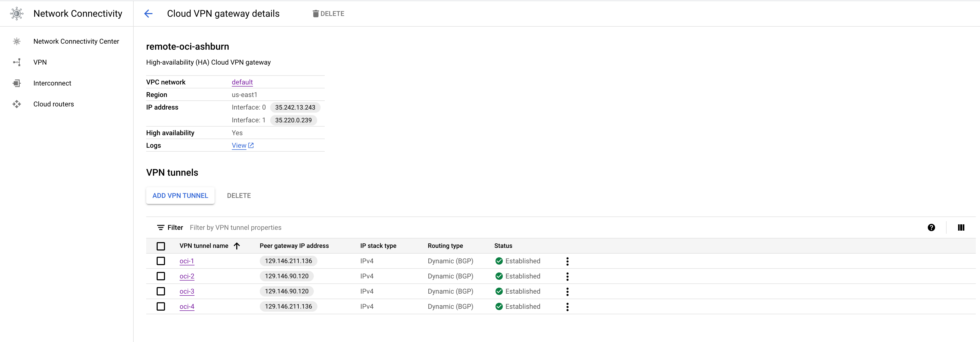Check the checkbox for tunnel oci-1
Viewport: 980px width, 342px height.
coord(161,261)
